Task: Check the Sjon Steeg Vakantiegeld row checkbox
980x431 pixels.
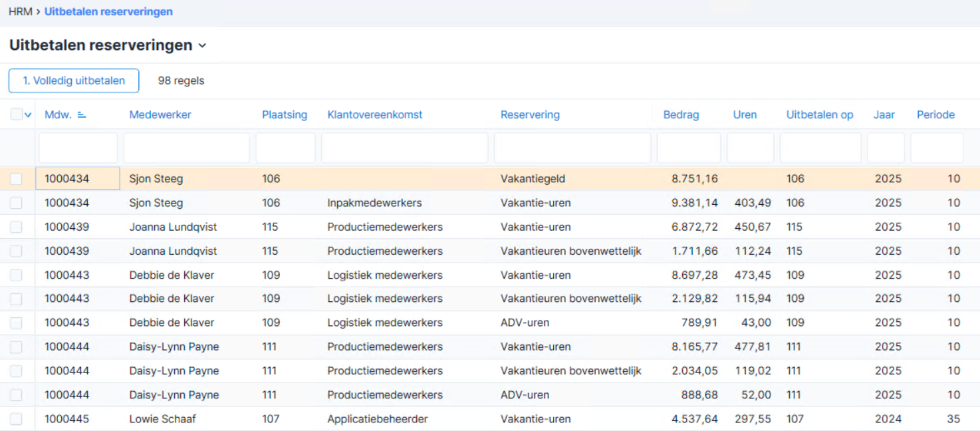Action: [x=16, y=179]
